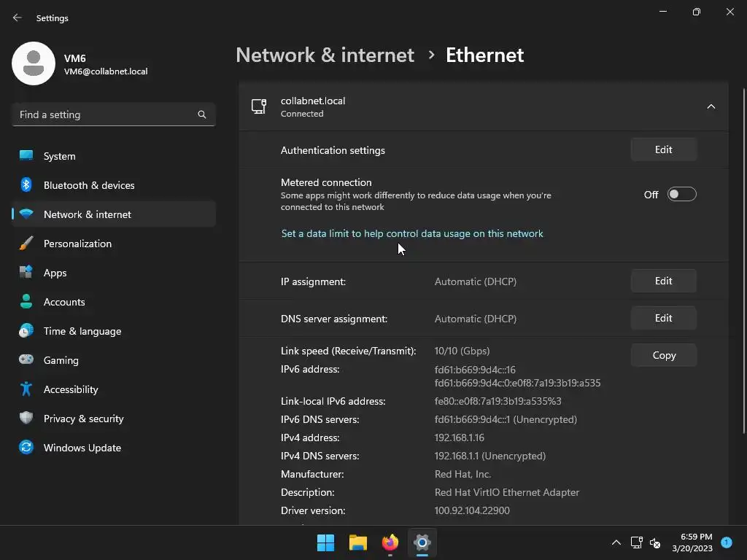Edit the IP assignment settings
The height and width of the screenshot is (560, 747).
pyautogui.click(x=663, y=281)
